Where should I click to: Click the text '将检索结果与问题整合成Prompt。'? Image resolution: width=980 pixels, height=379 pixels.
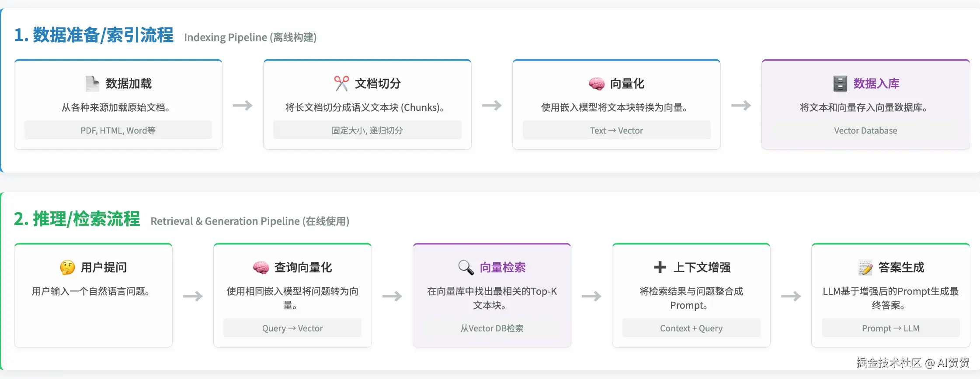691,298
